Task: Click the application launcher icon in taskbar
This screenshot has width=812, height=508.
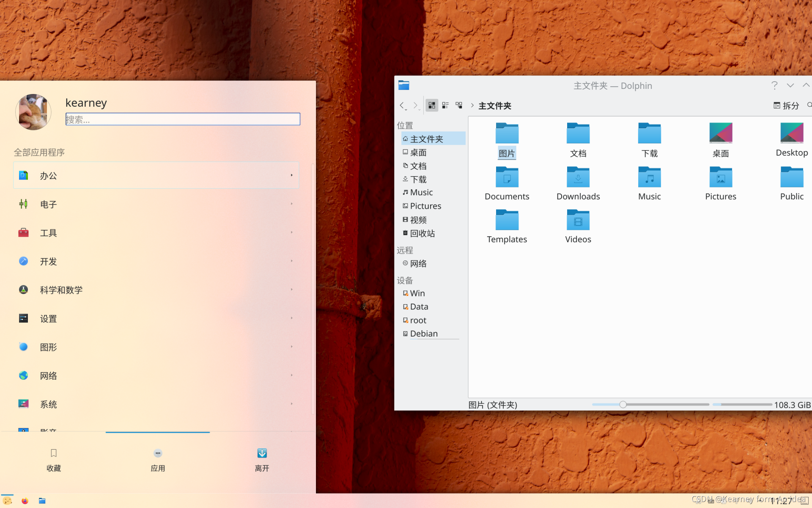Action: 7,501
